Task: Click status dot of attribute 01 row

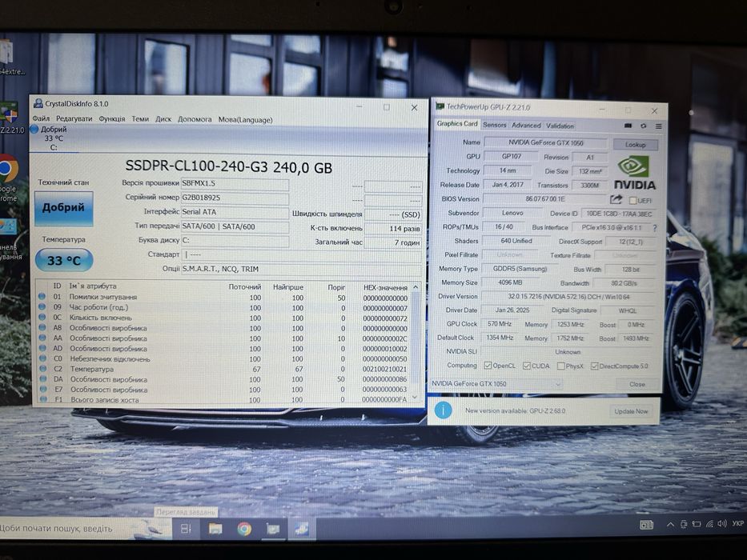Action: [x=42, y=297]
